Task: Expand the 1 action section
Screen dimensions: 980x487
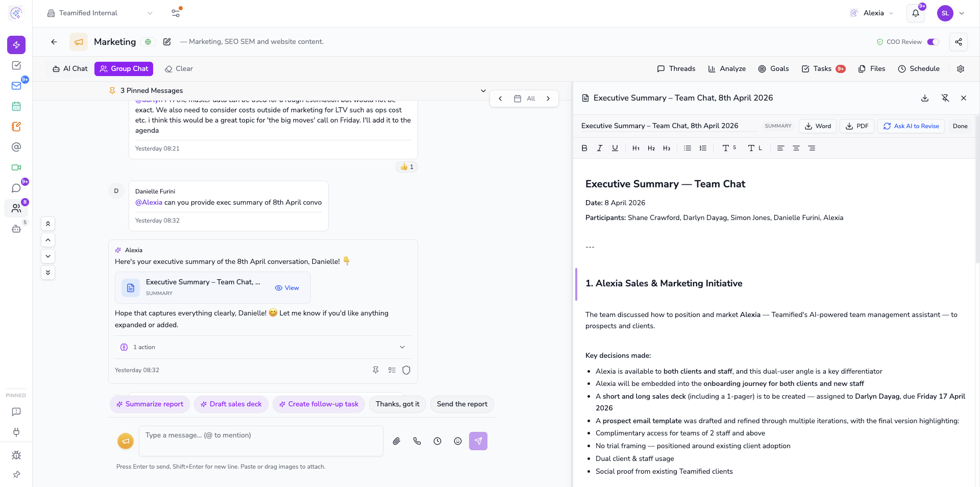Action: point(402,347)
